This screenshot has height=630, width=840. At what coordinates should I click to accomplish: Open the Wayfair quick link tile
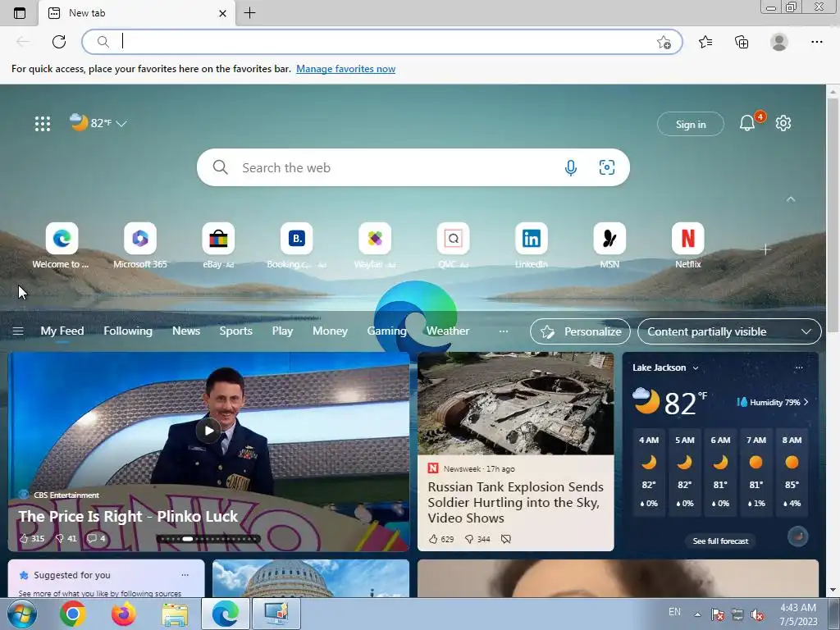[375, 246]
